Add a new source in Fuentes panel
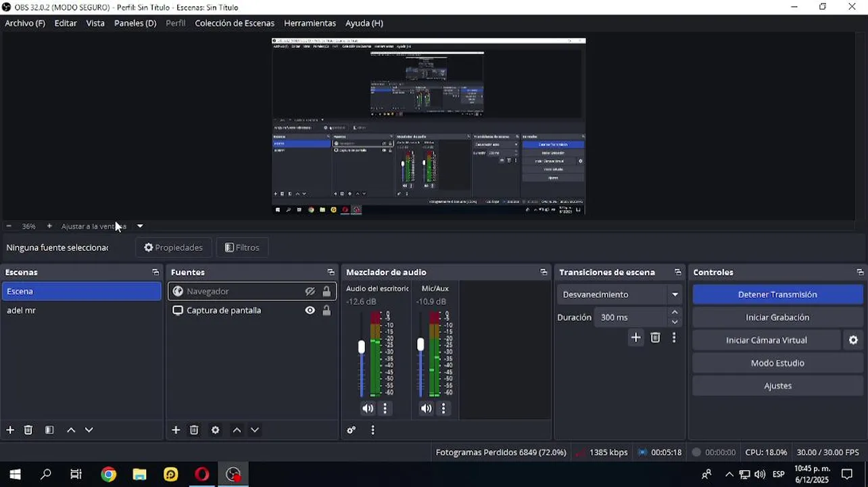Viewport: 868px width, 487px height. (176, 430)
